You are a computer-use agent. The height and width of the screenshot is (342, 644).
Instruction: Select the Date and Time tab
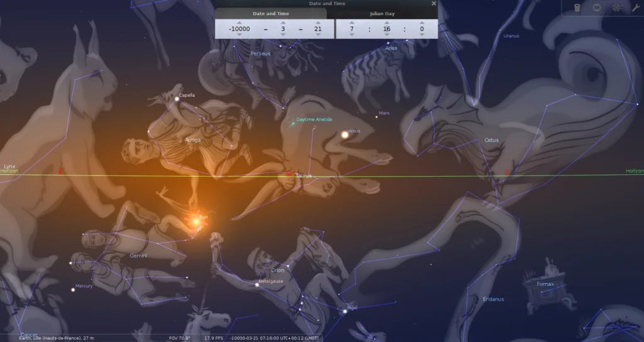point(270,14)
